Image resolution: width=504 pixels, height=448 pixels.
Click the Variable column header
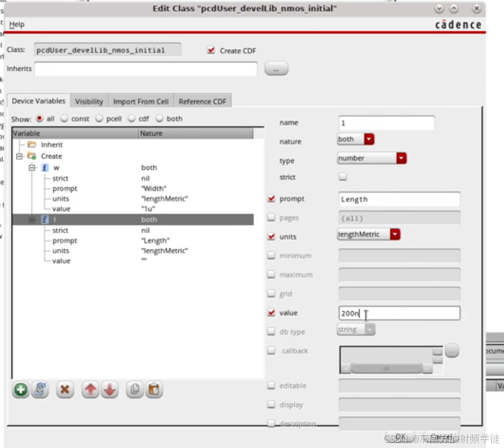[75, 134]
